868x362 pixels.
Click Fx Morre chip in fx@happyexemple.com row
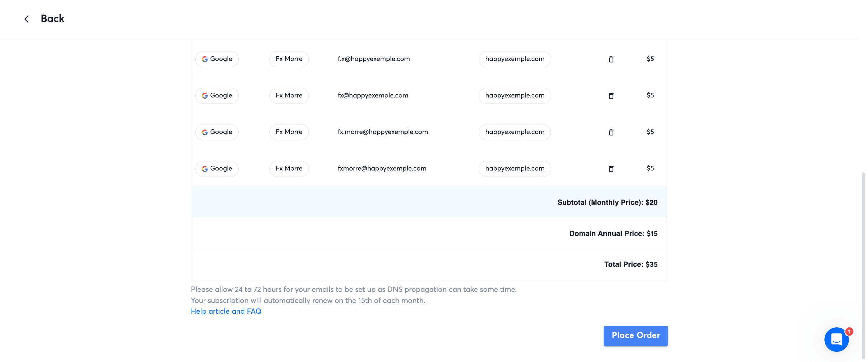(x=289, y=96)
